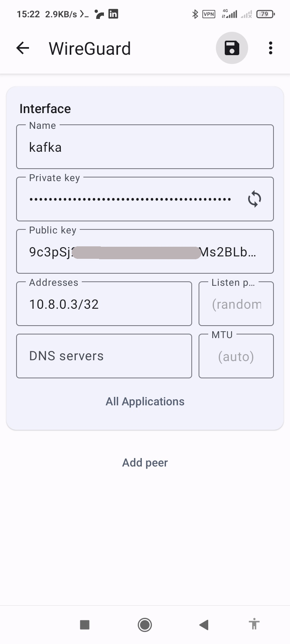Edit the Name field containing kafka
Screen dimensions: 290x644
point(145,147)
